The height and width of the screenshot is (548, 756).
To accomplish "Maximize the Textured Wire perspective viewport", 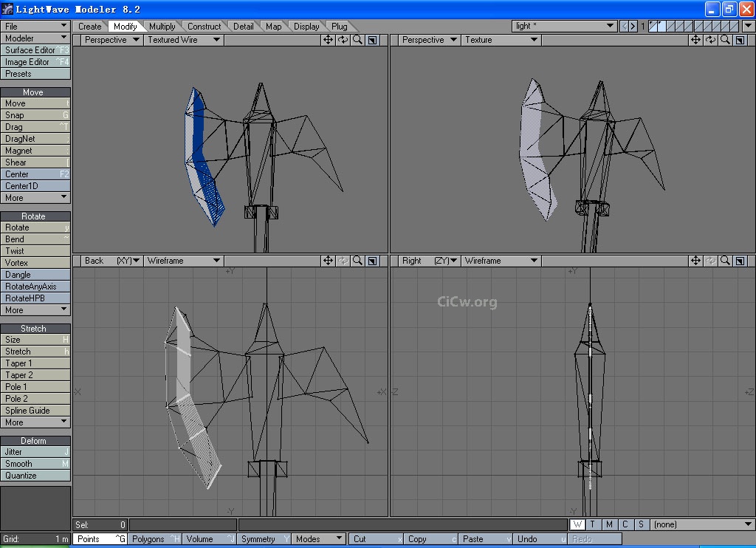I will [x=372, y=40].
